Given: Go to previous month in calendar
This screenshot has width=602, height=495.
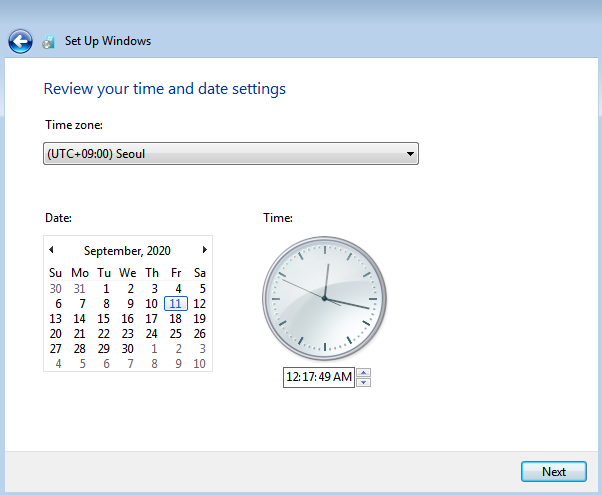Looking at the screenshot, I should coord(51,250).
